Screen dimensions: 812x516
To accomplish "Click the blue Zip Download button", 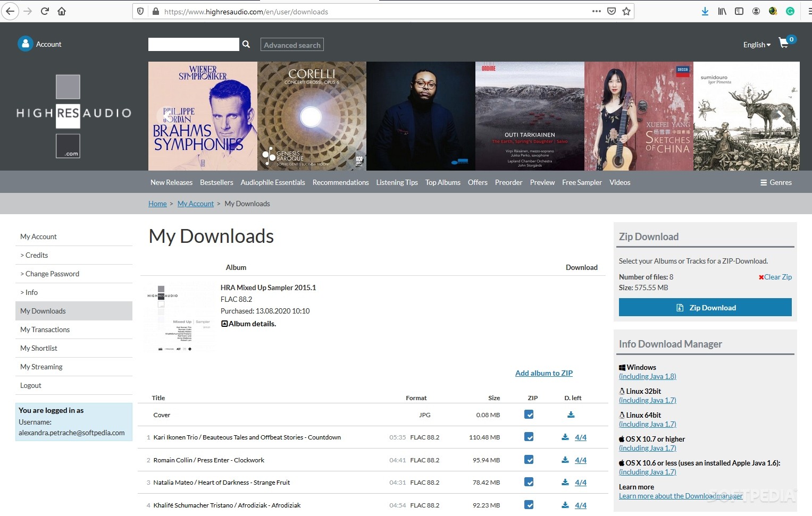I will [x=705, y=308].
